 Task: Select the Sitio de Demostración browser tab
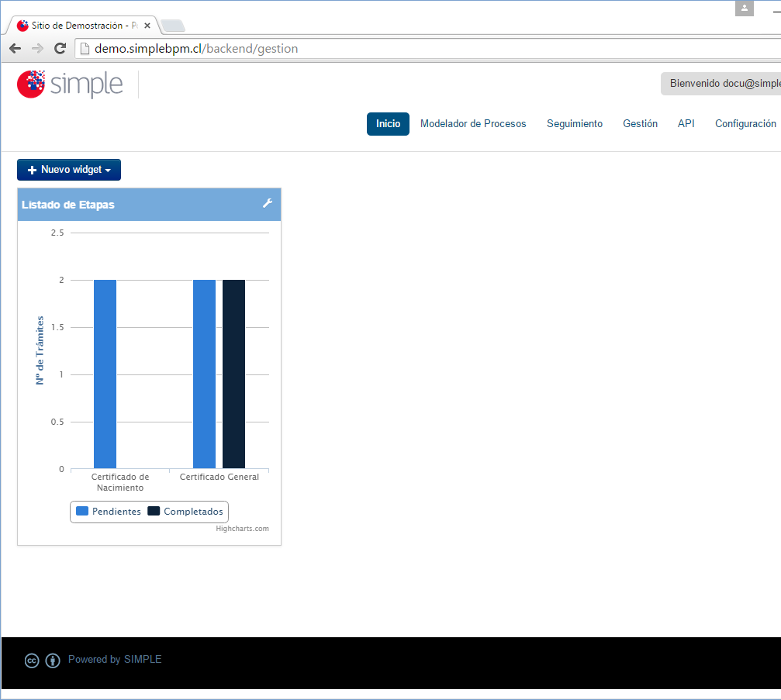(82, 26)
